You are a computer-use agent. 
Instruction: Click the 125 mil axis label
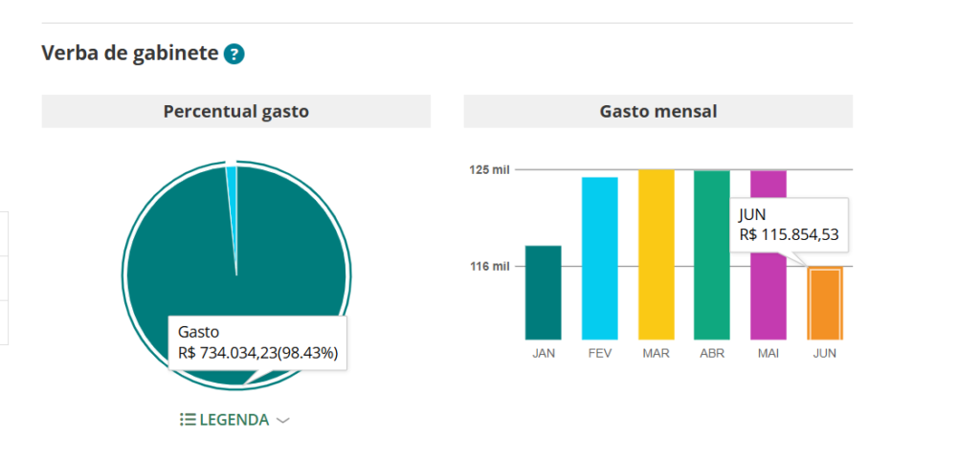(489, 170)
